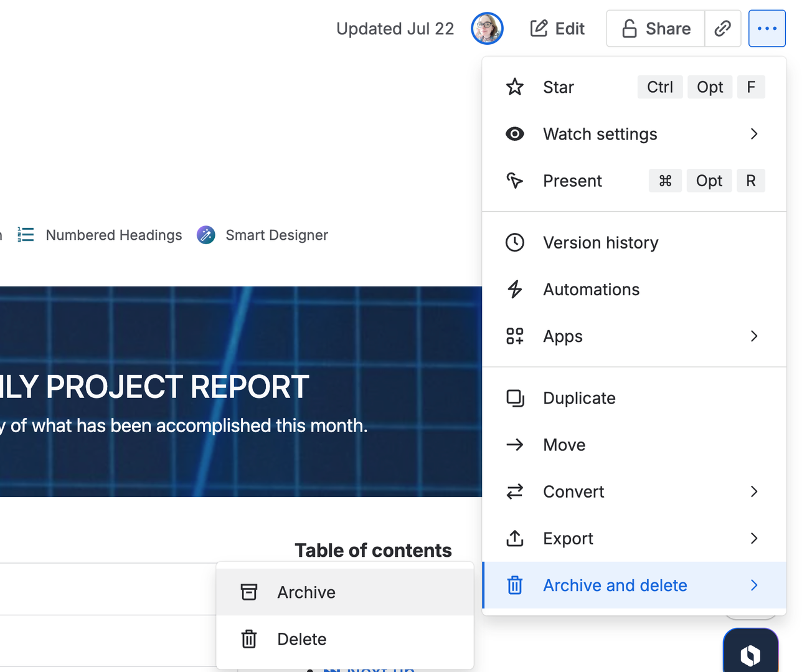The image size is (807, 672).
Task: Select Archive from the submenu
Action: click(x=306, y=592)
